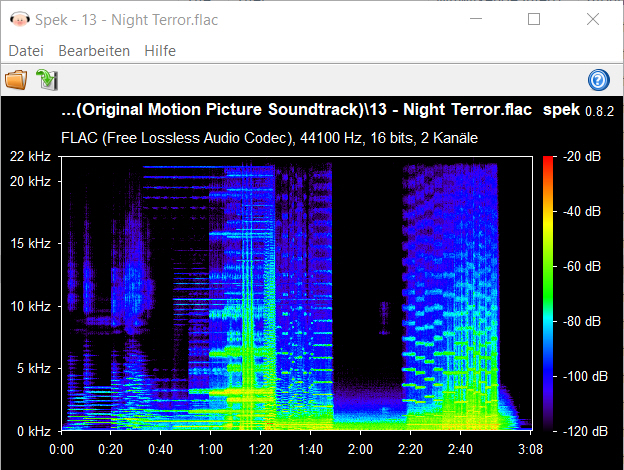The image size is (624, 470).
Task: Click the -40 dB scale label
Action: click(x=581, y=211)
